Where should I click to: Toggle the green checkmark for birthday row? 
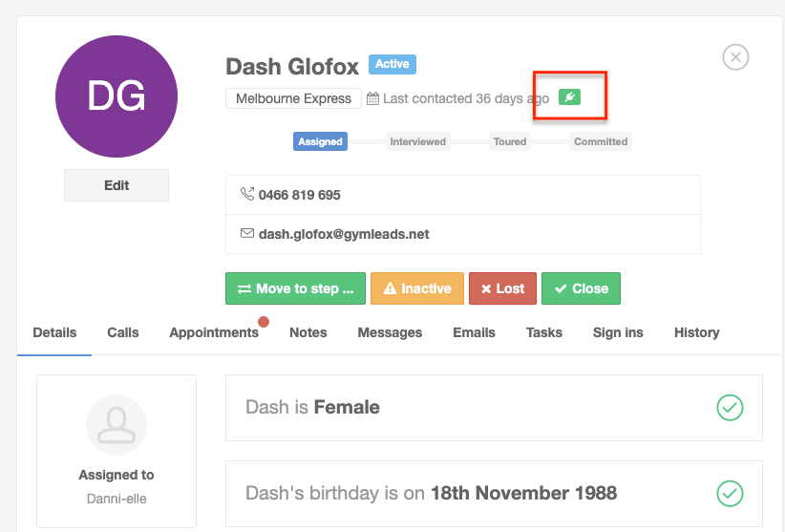[x=730, y=494]
